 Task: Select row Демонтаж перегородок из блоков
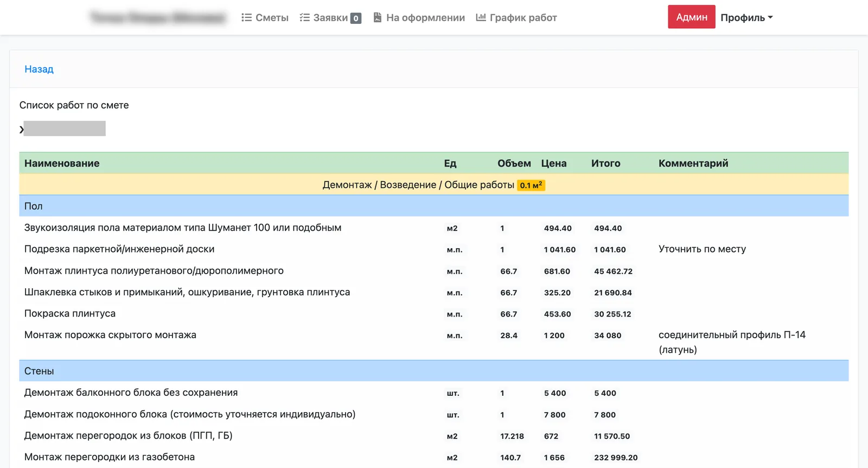[x=434, y=435]
